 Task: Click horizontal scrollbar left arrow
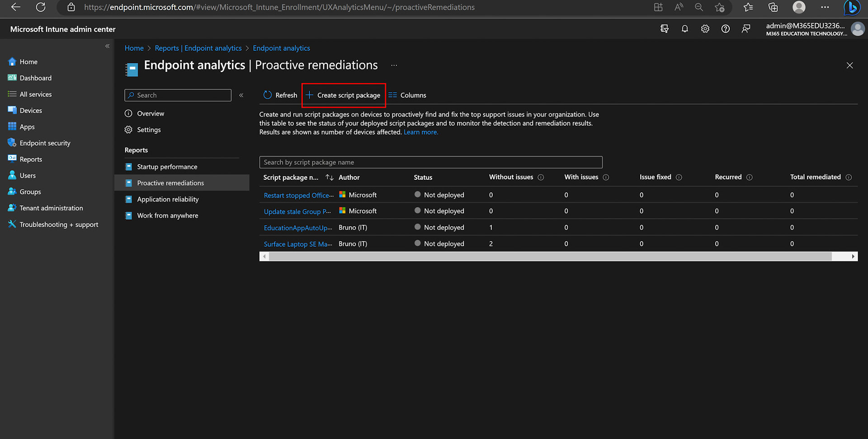point(264,257)
